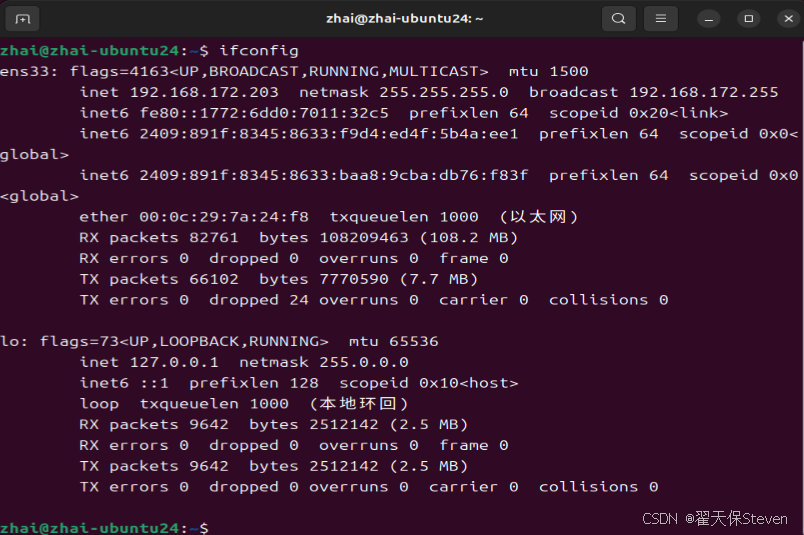Click the 以太网 label
The height and width of the screenshot is (535, 804).
[x=538, y=217]
